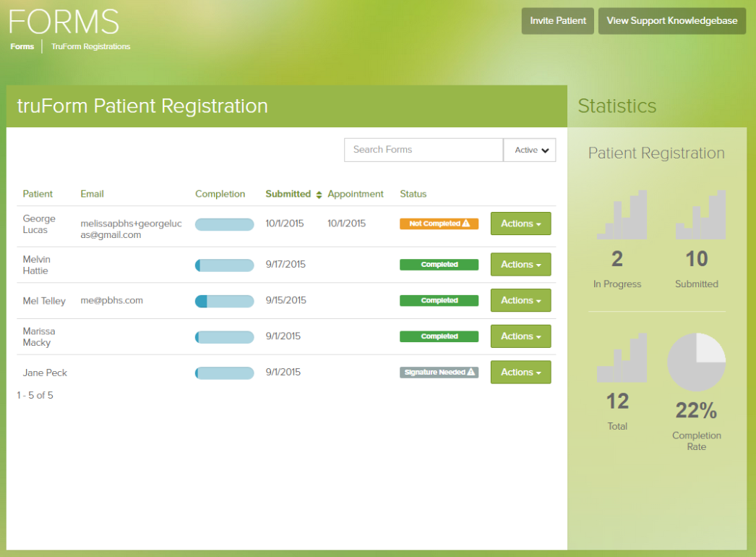
Task: Click the Invite Patient button
Action: click(558, 21)
